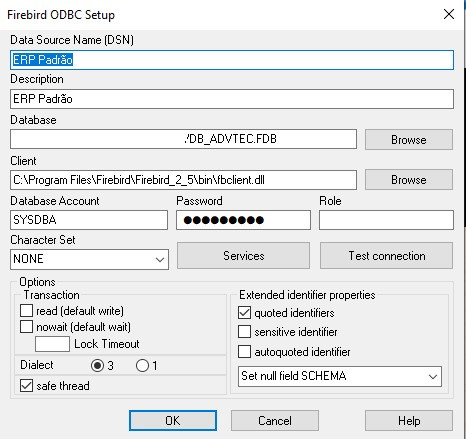Cancel the ODBC setup
The image size is (466, 439).
(x=275, y=421)
